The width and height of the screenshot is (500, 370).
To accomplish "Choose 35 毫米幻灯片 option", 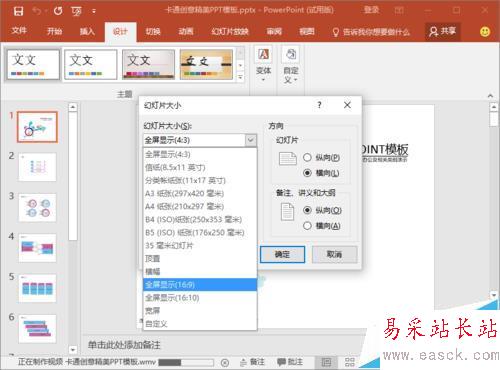I will pos(200,245).
